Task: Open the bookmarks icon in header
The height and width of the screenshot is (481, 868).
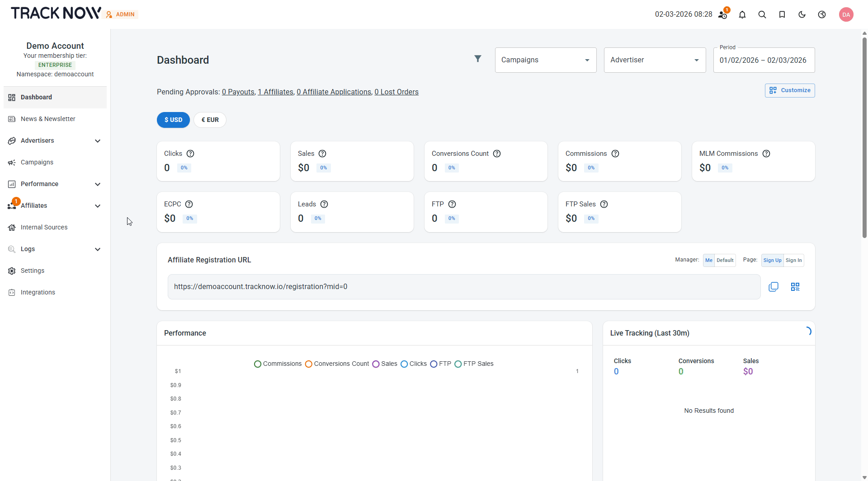Action: coord(782,14)
